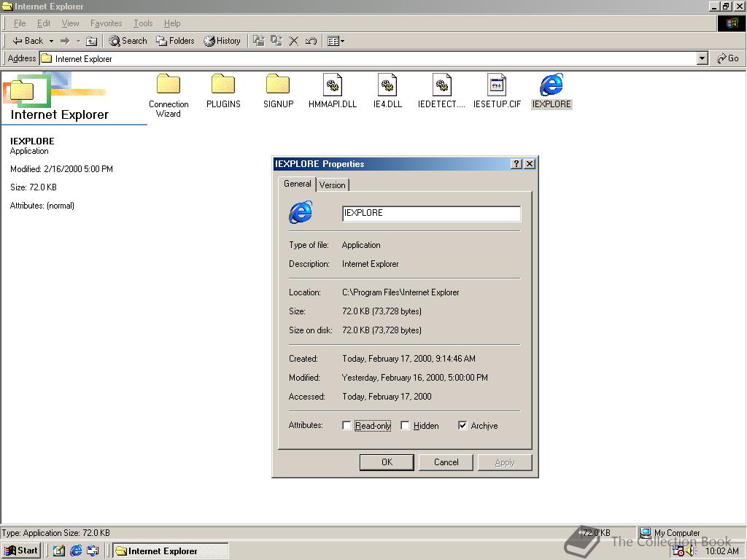Open the Start menu
The image size is (747, 560).
[21, 551]
